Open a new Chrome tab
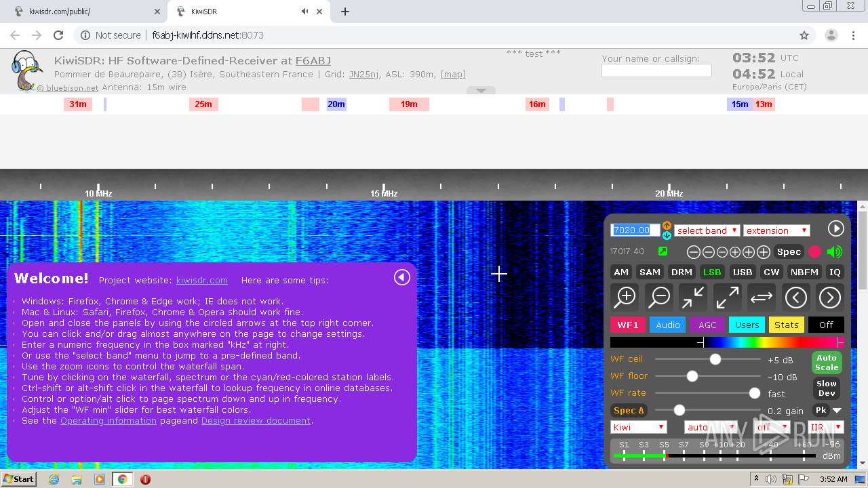 (x=345, y=12)
